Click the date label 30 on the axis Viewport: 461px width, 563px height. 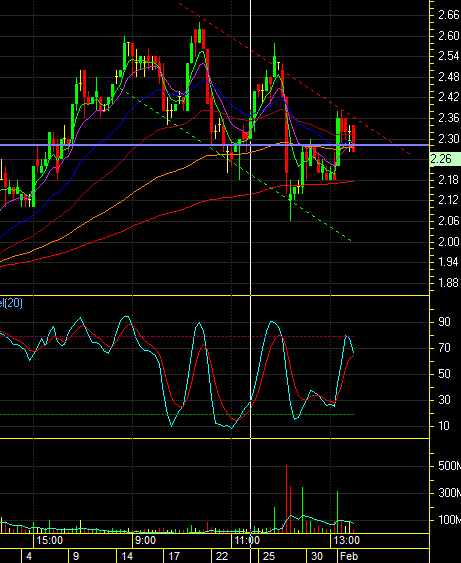317,557
